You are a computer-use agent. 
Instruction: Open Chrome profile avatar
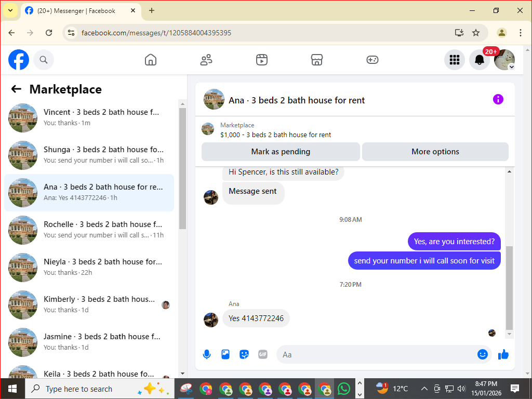coord(502,33)
